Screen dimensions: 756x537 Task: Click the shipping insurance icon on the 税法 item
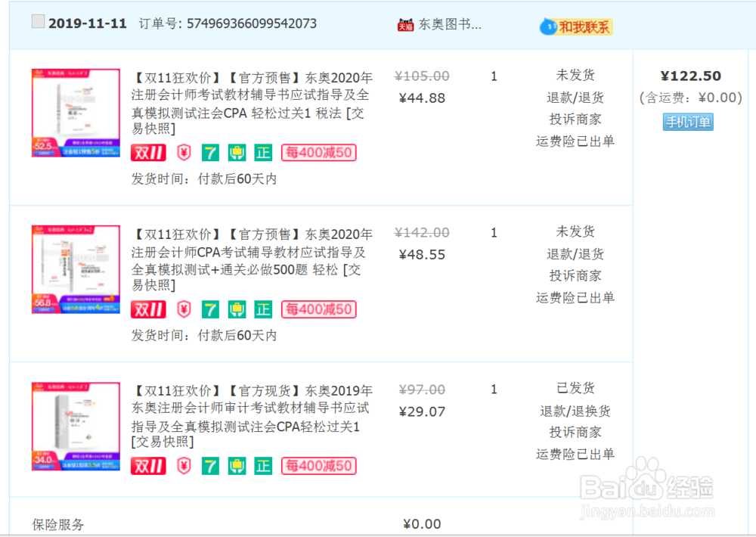[x=237, y=153]
